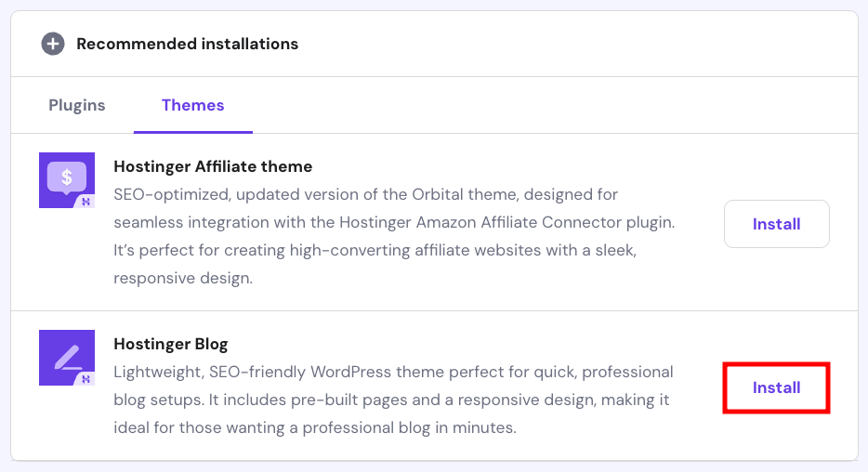Click the small Hostinger badge on Affiliate icon
This screenshot has height=472, width=868.
86,201
